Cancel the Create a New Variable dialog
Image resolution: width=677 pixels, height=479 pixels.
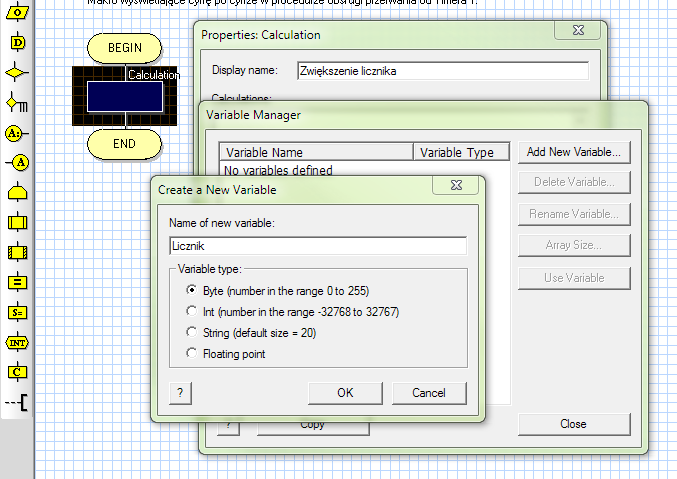pos(429,393)
